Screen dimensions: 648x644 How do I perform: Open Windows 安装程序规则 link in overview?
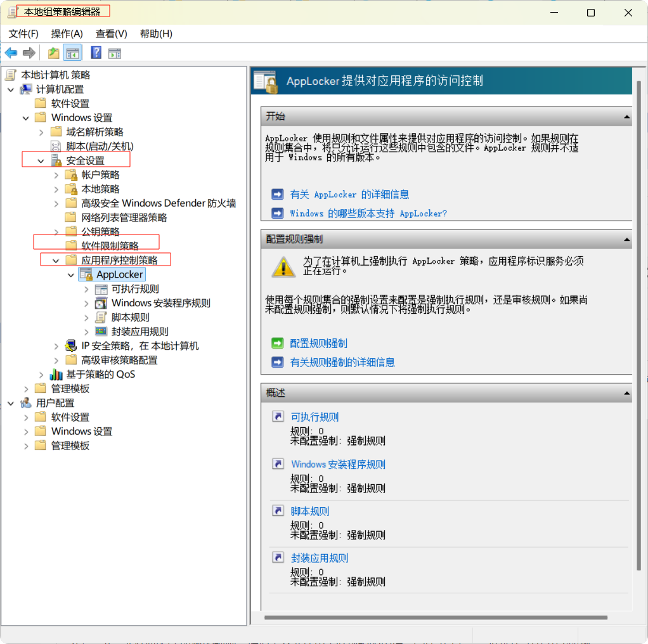pos(338,465)
